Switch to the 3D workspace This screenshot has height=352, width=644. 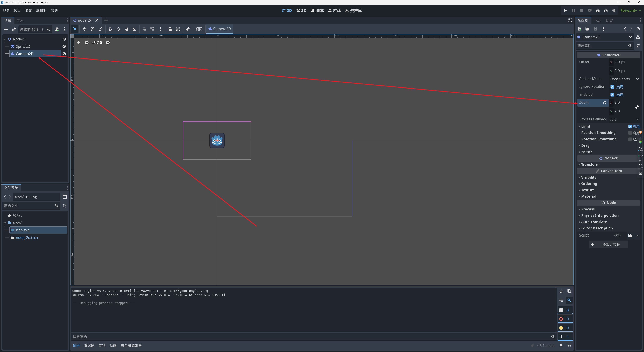(301, 11)
